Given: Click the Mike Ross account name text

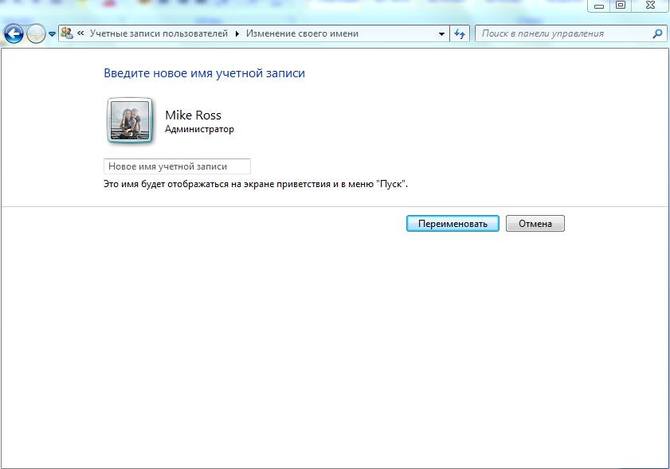Looking at the screenshot, I should pos(193,115).
